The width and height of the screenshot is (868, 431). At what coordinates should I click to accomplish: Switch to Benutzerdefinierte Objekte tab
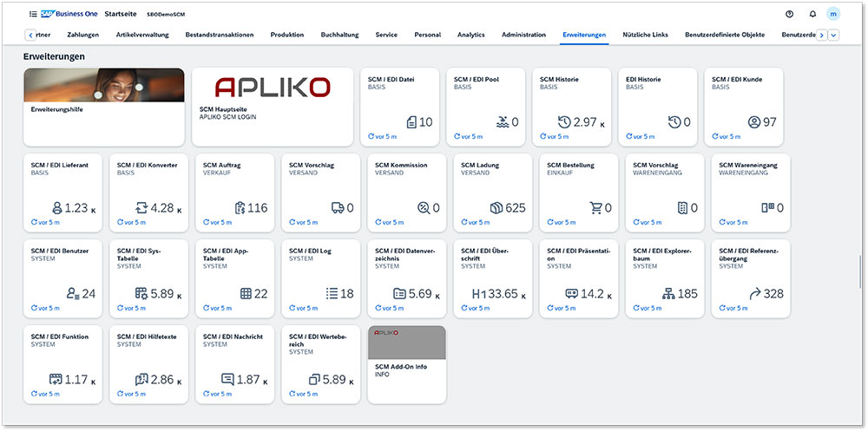(725, 35)
